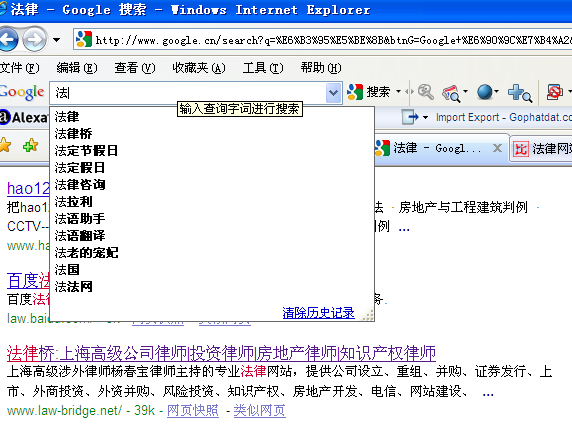Click the Alexa toolbar logo
572x429 pixels.
pyautogui.click(x=24, y=117)
